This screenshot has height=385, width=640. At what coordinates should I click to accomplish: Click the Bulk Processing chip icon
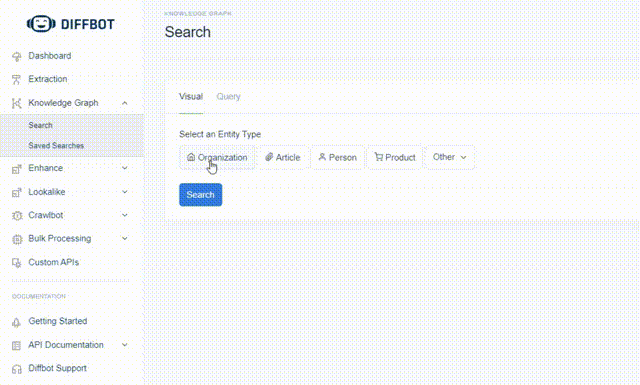tap(17, 239)
